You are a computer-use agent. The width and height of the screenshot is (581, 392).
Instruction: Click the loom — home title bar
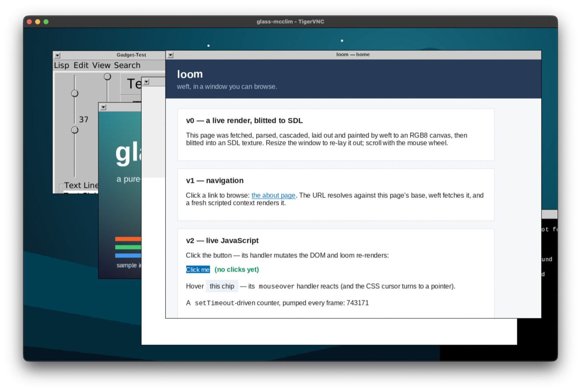pyautogui.click(x=353, y=55)
